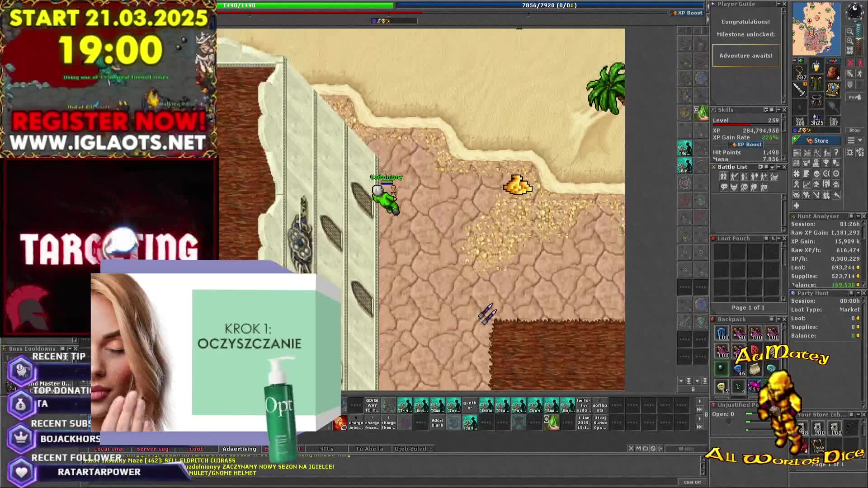
Task: Use the green potion in bottom action bar
Action: 552,422
